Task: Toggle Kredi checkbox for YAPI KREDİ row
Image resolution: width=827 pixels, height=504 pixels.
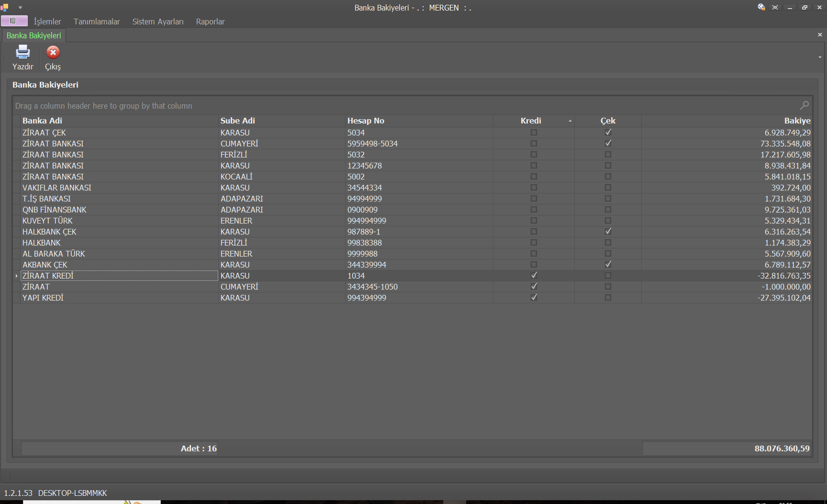Action: [x=534, y=298]
